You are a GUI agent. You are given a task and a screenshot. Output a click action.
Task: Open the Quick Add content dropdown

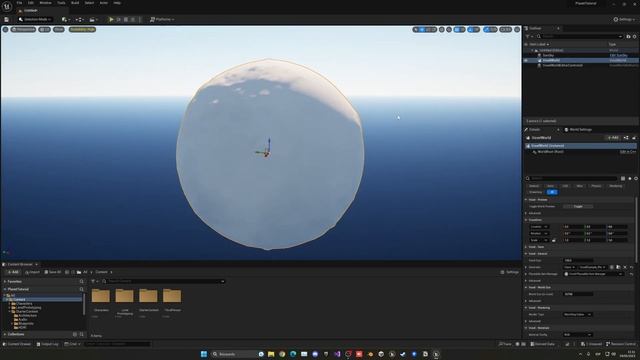pos(65,19)
